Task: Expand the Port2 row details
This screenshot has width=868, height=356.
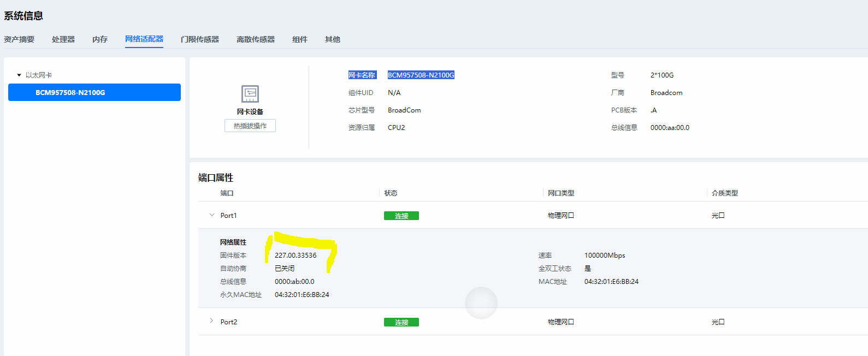Action: tap(212, 321)
